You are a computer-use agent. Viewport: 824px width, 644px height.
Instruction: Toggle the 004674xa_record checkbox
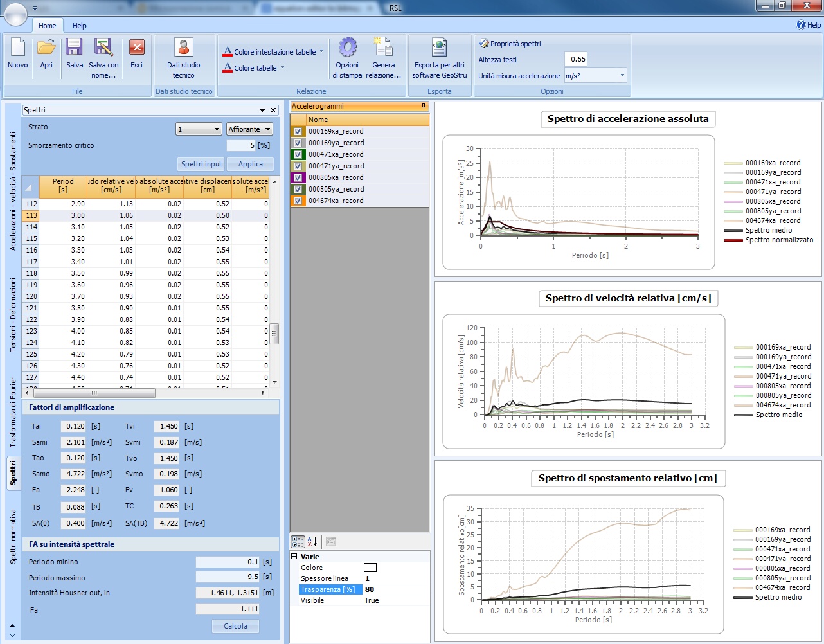point(298,201)
